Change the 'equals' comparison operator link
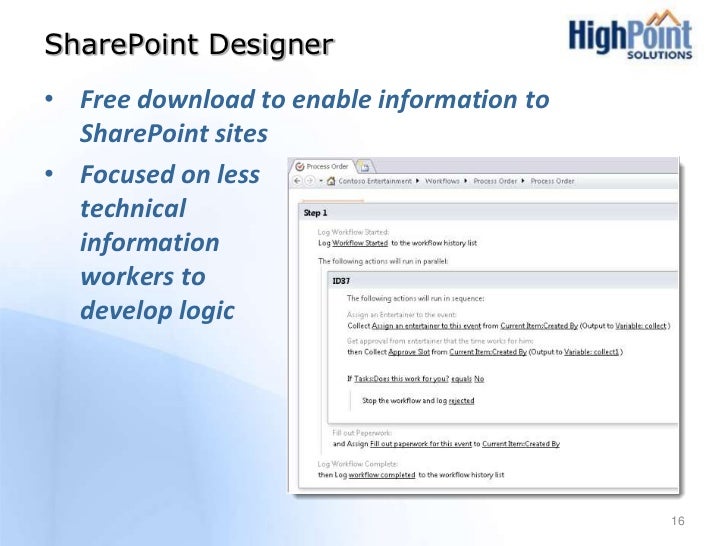 [462, 379]
